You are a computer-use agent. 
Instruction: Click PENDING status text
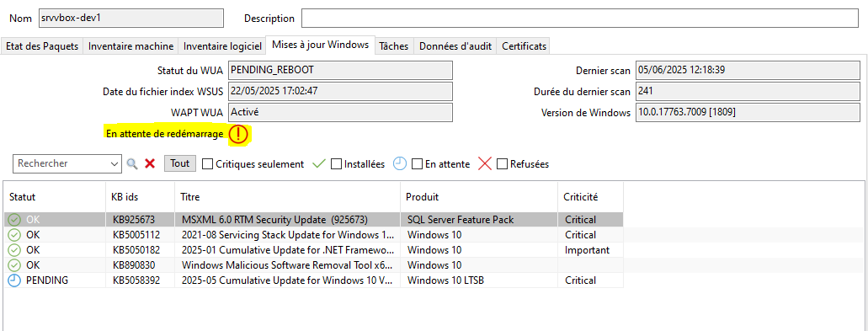pyautogui.click(x=47, y=280)
